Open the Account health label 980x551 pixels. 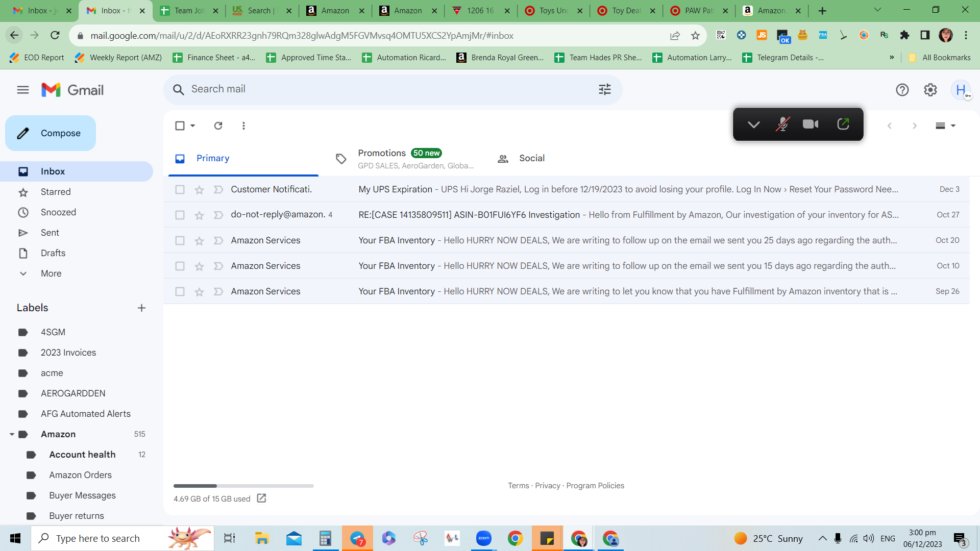tap(82, 455)
